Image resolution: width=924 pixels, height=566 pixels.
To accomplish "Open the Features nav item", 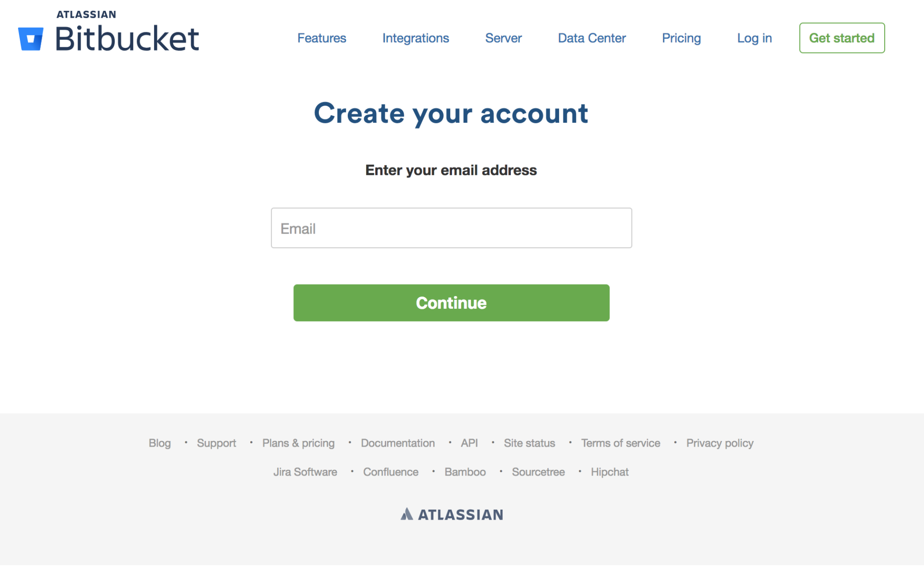I will coord(322,38).
